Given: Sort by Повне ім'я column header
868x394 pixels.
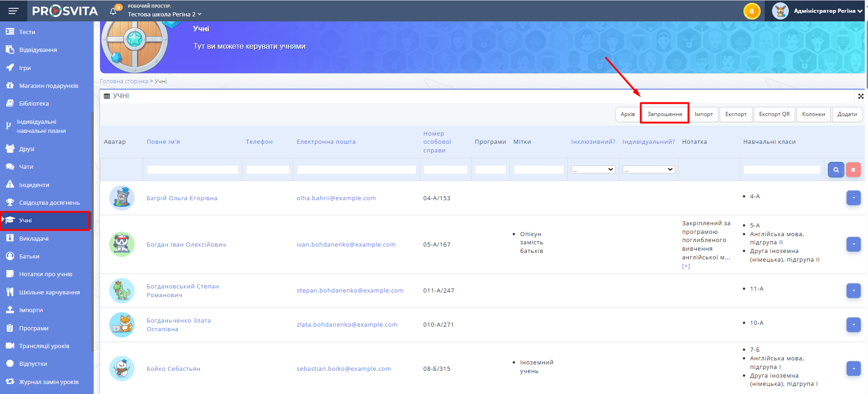Looking at the screenshot, I should tap(163, 142).
